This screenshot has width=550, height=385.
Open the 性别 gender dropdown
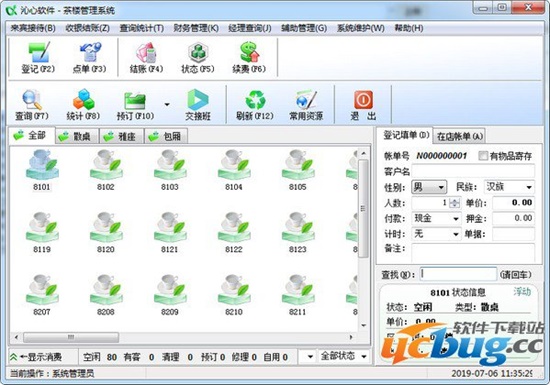click(x=429, y=187)
